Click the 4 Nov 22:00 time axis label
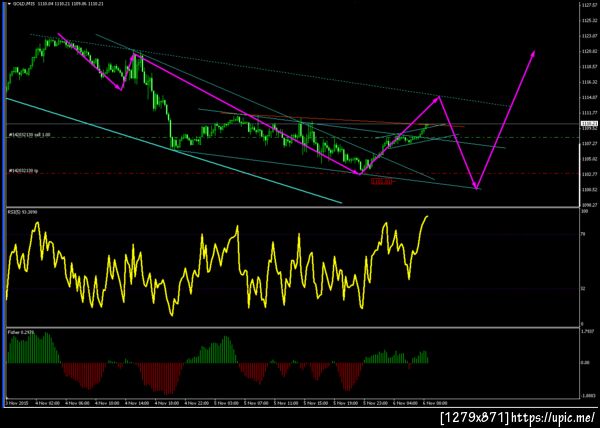600x428 pixels. pos(197,403)
